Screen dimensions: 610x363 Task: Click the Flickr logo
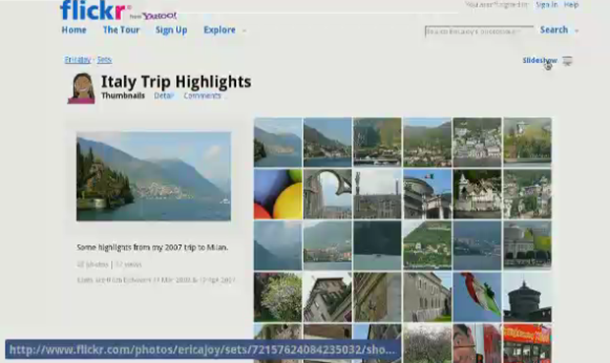[93, 10]
